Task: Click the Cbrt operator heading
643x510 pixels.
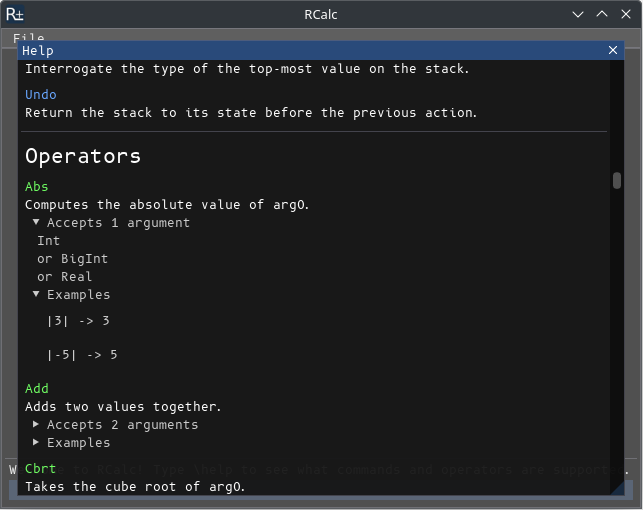Action: tap(40, 468)
